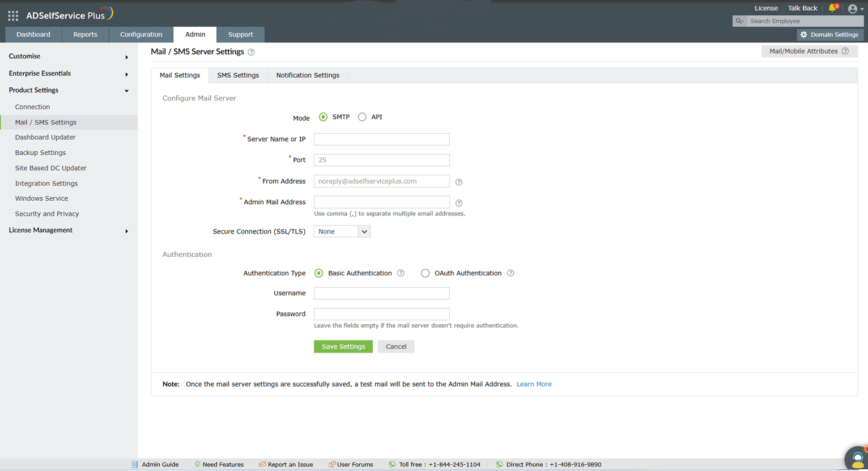The width and height of the screenshot is (868, 471).
Task: Select OAuth Authentication
Action: [x=426, y=273]
